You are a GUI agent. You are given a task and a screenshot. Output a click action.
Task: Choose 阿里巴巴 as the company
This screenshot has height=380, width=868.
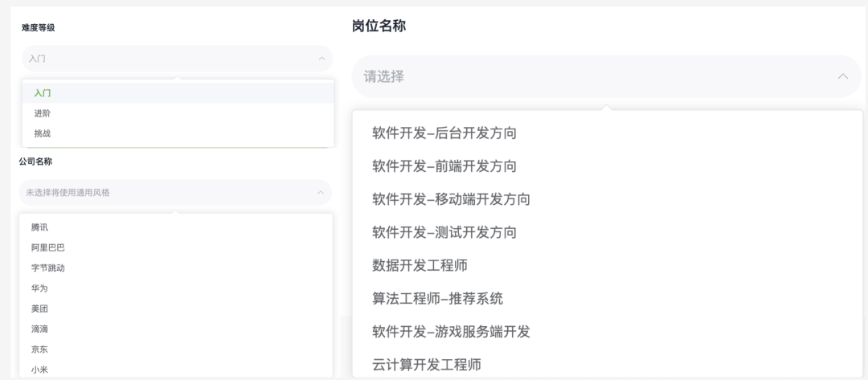[48, 247]
